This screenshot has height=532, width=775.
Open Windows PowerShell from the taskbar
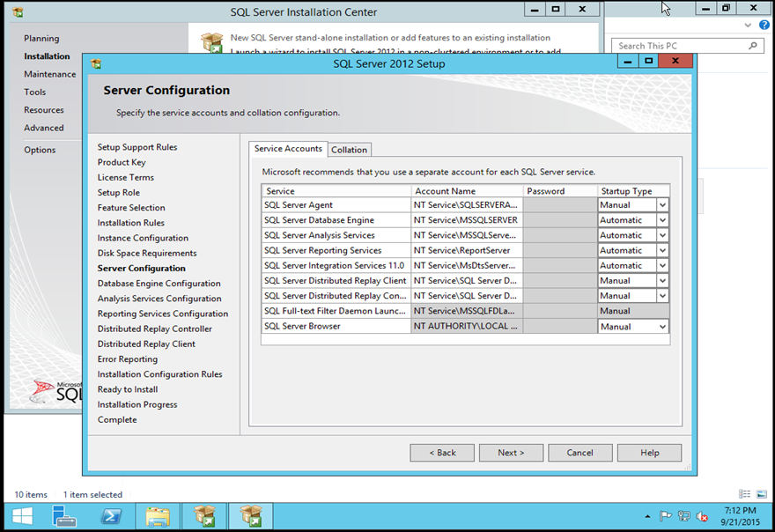[x=112, y=515]
